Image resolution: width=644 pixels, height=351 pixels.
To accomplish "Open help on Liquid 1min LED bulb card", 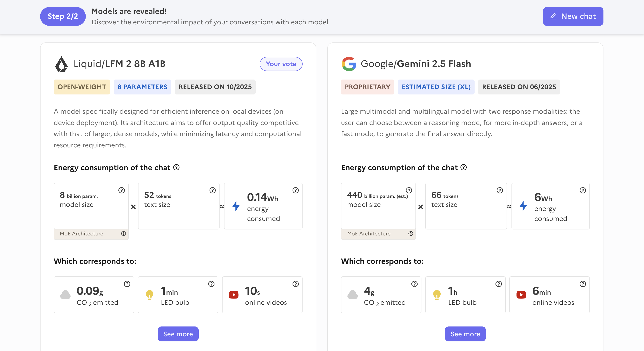I will (211, 284).
